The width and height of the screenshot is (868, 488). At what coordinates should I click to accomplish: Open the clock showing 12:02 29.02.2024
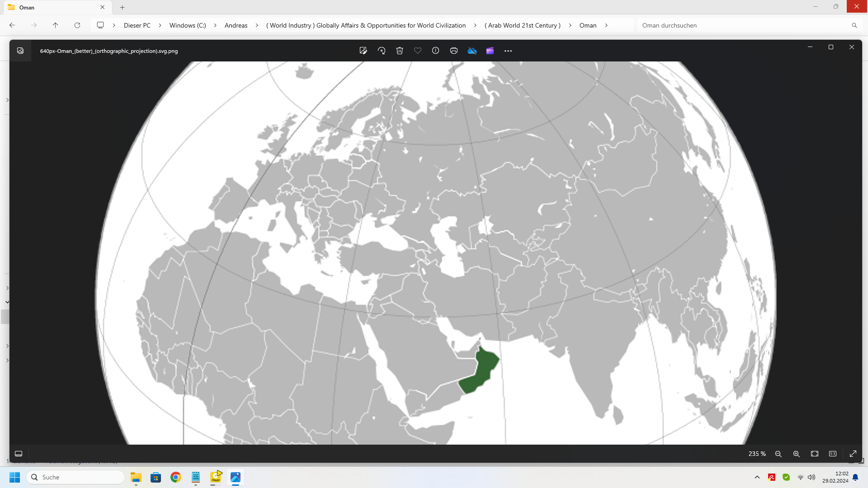835,477
